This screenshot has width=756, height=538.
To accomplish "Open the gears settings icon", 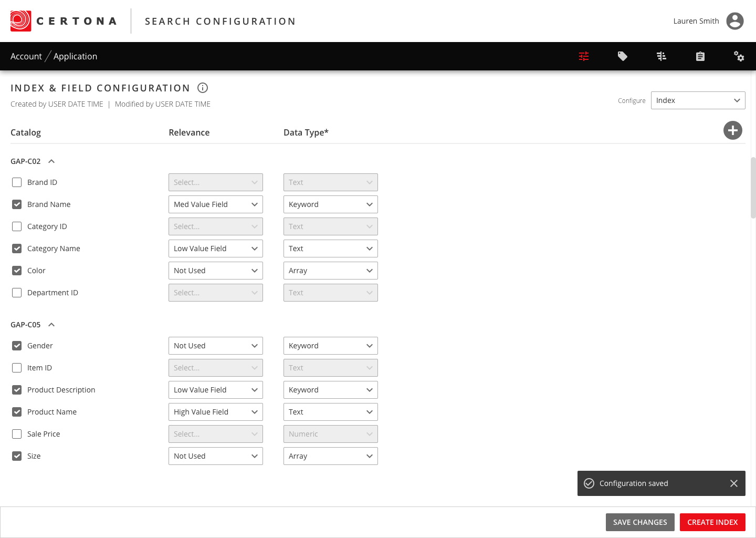I will click(x=739, y=56).
